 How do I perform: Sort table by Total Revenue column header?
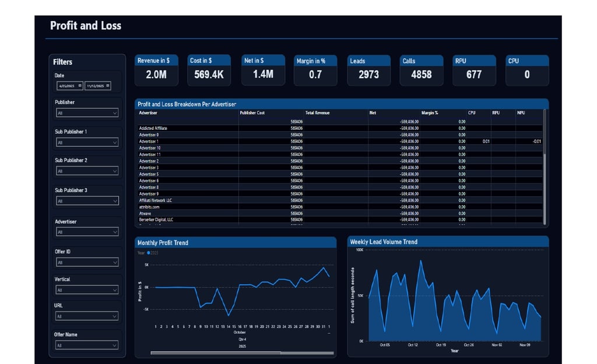(317, 112)
